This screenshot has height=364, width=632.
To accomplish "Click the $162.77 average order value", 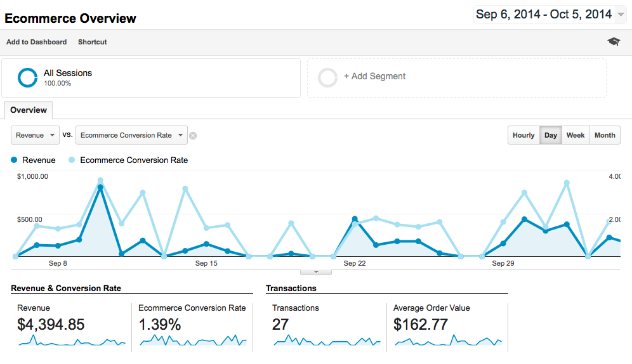I will 421,325.
